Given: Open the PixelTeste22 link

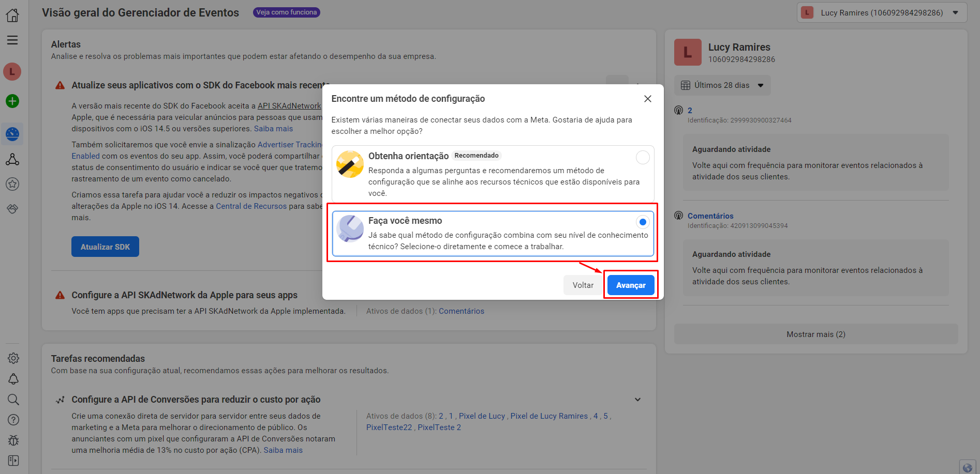Looking at the screenshot, I should (389, 427).
